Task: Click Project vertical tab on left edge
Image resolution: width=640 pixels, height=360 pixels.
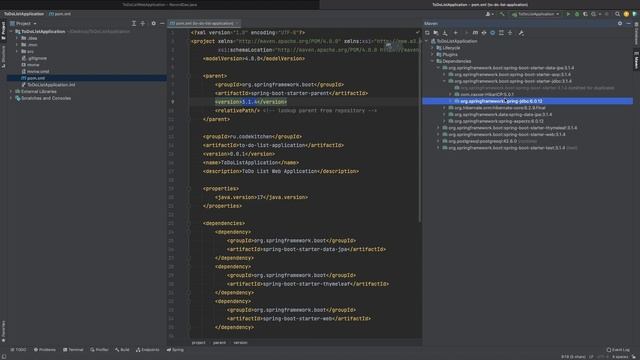Action: click(x=3, y=31)
